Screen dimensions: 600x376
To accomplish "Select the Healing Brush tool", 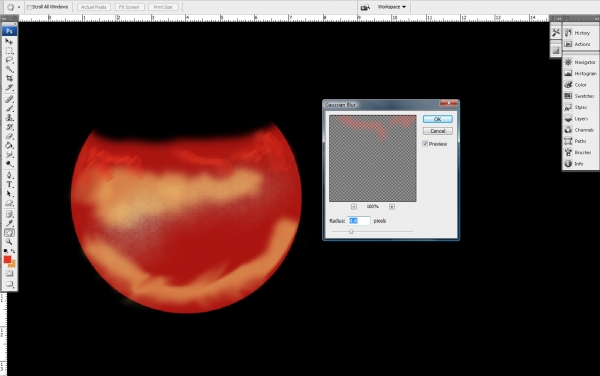I will tap(9, 99).
